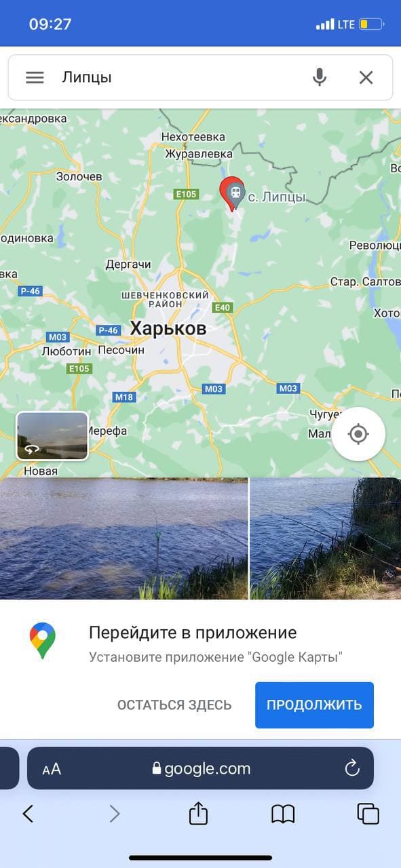Choose ОСТАТЬСЯ ЗДЕСЬ

[x=174, y=705]
